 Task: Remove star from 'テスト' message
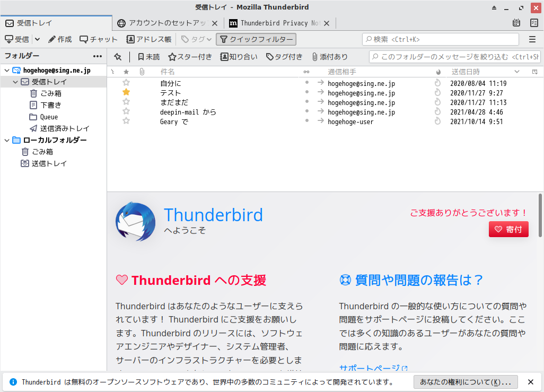[126, 92]
